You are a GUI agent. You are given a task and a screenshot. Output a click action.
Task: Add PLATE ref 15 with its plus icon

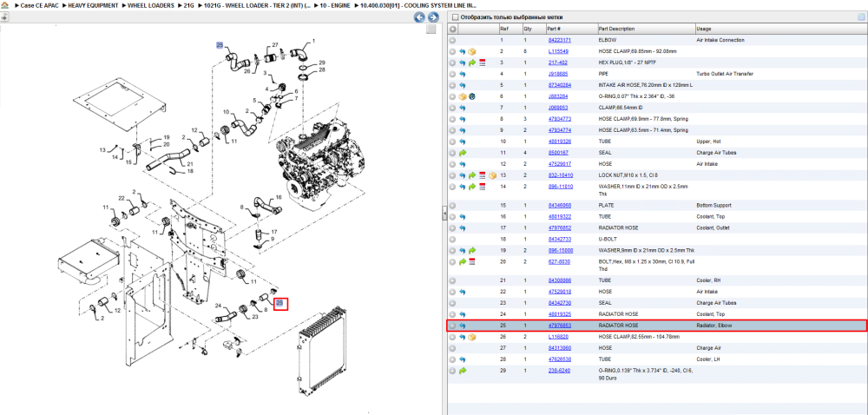pyautogui.click(x=452, y=205)
